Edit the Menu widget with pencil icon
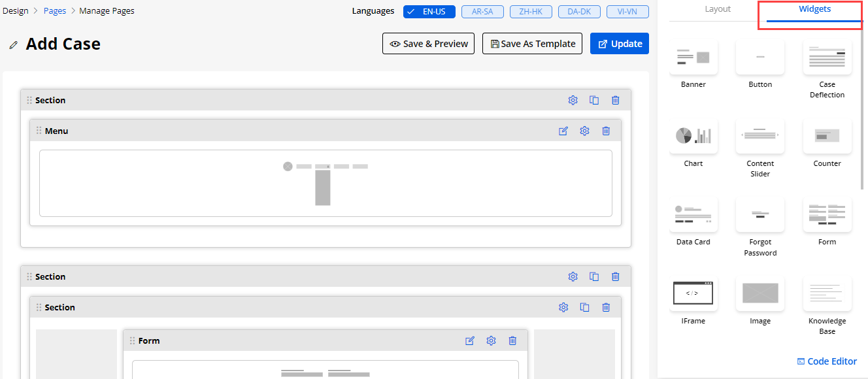This screenshot has width=868, height=379. pyautogui.click(x=563, y=131)
